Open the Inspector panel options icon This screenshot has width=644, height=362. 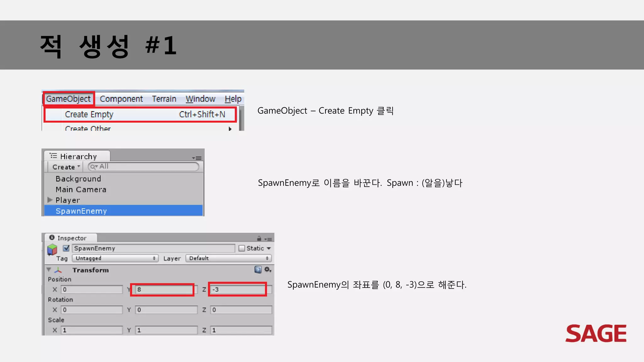click(x=268, y=239)
